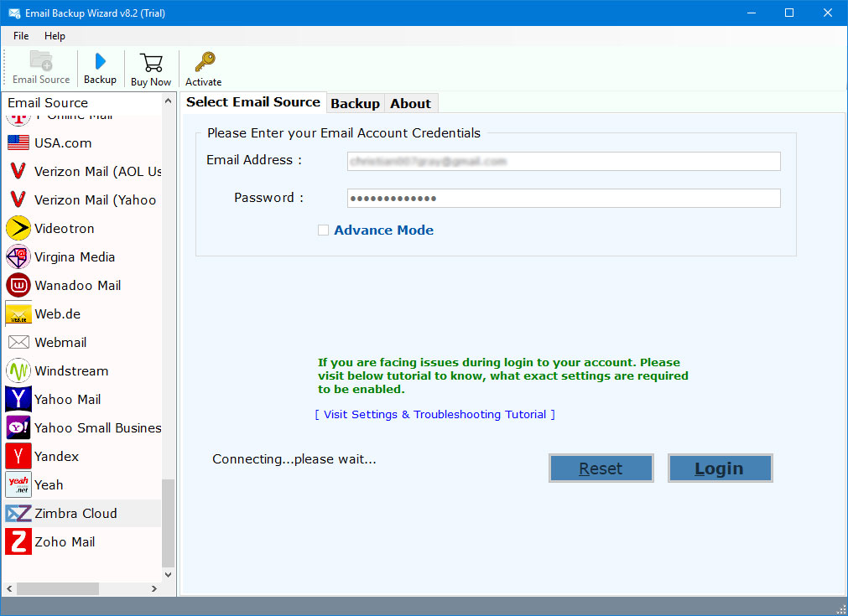This screenshot has width=848, height=616.
Task: Select "Webmail" list entry text
Action: click(x=60, y=343)
